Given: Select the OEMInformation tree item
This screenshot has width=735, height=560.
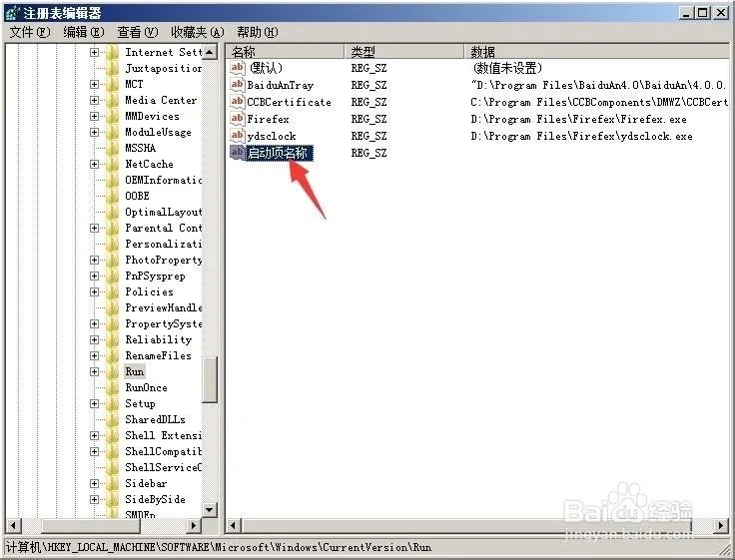Looking at the screenshot, I should pyautogui.click(x=163, y=180).
